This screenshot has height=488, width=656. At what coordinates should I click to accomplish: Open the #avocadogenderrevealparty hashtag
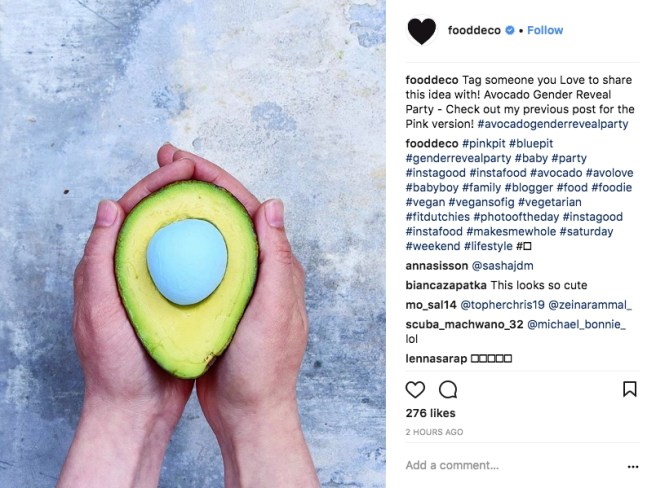pos(553,124)
